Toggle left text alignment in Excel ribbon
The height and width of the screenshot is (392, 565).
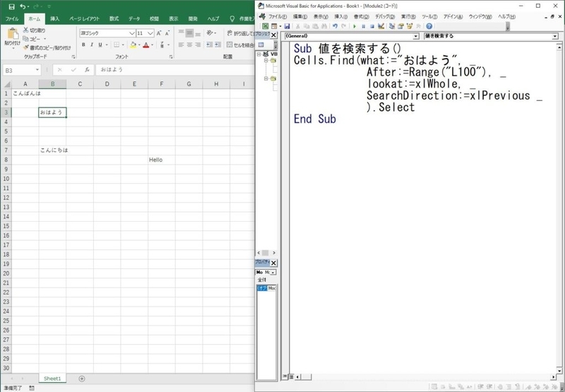click(x=182, y=44)
